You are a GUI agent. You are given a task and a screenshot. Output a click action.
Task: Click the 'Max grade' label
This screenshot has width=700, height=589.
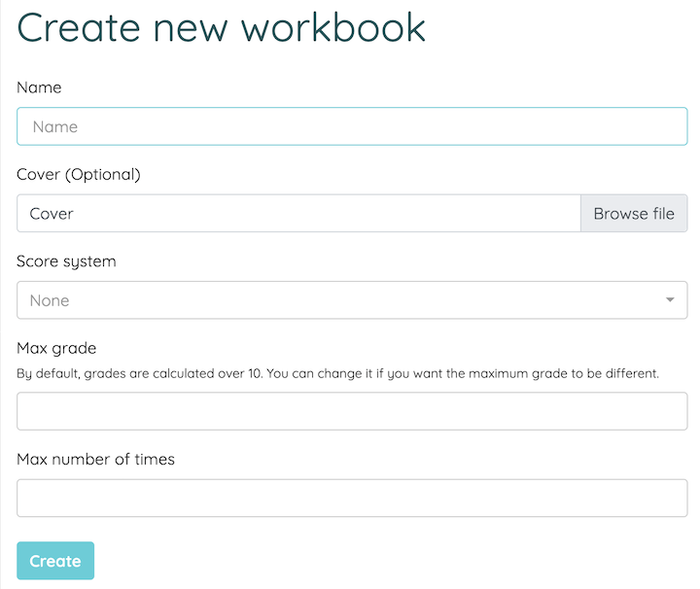coord(56,348)
